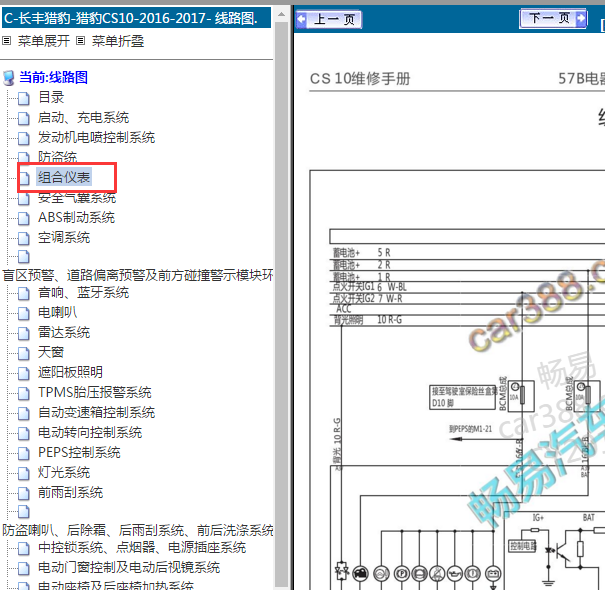Open 电动转向控制系统 diagram
The image size is (605, 590).
[x=90, y=432]
